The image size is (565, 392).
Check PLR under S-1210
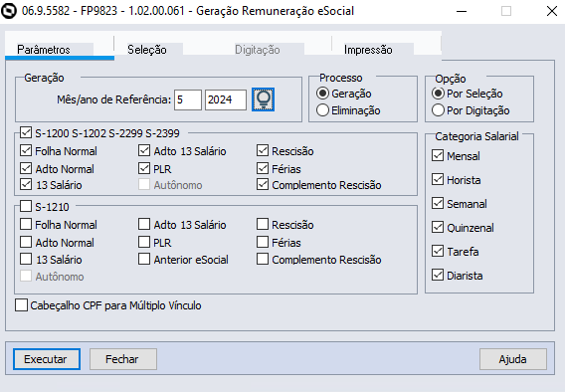144,242
